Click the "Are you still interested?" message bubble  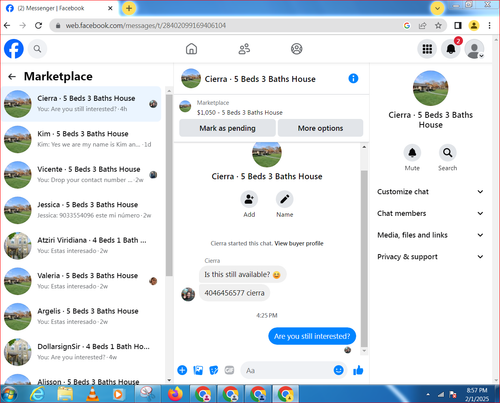click(x=312, y=336)
